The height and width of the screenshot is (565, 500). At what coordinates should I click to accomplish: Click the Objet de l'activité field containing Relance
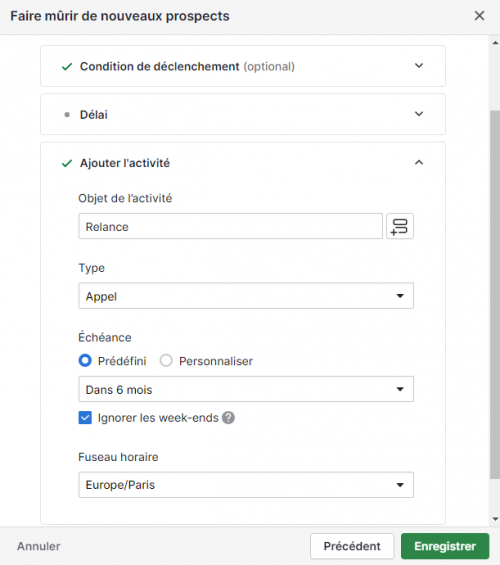pyautogui.click(x=231, y=226)
